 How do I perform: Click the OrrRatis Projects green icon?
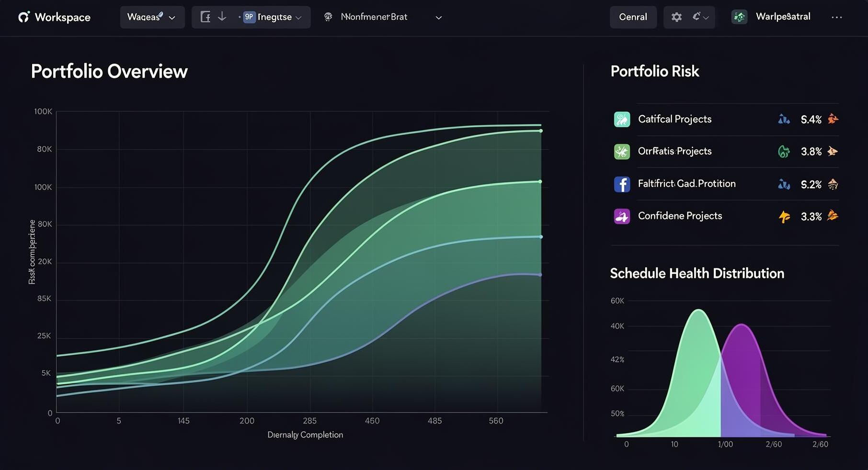click(x=622, y=152)
